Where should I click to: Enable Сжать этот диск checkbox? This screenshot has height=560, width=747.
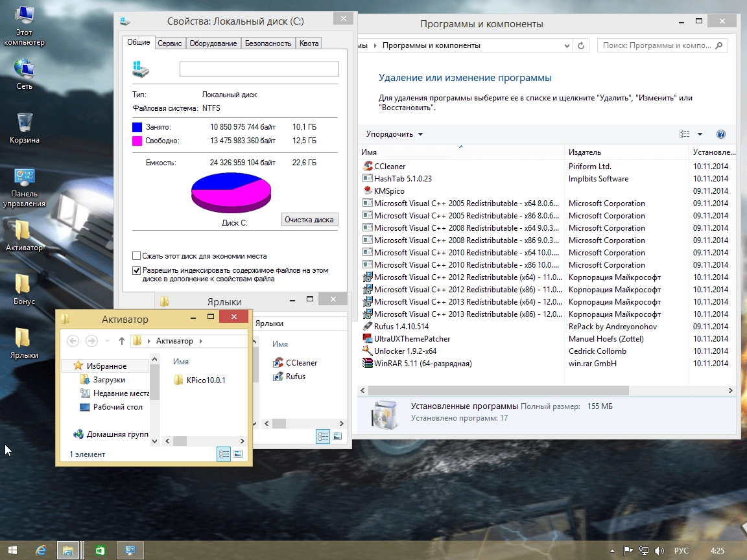click(x=136, y=256)
